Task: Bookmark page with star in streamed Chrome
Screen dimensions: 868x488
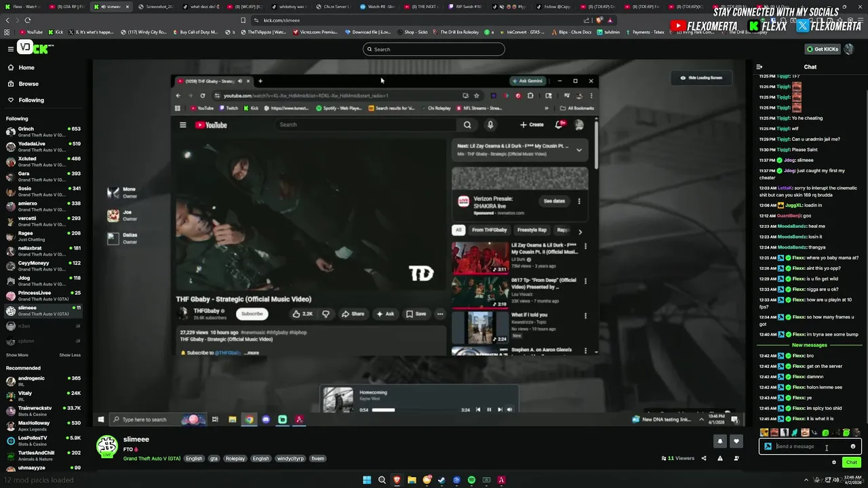Action: (x=477, y=96)
